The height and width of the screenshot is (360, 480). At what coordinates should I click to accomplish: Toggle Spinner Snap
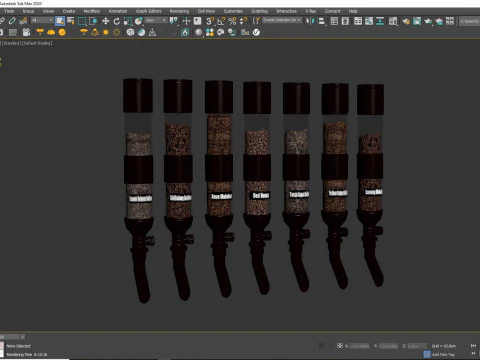pos(243,21)
